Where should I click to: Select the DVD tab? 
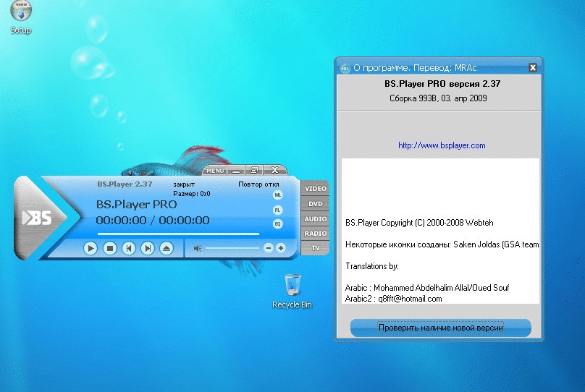(x=315, y=204)
